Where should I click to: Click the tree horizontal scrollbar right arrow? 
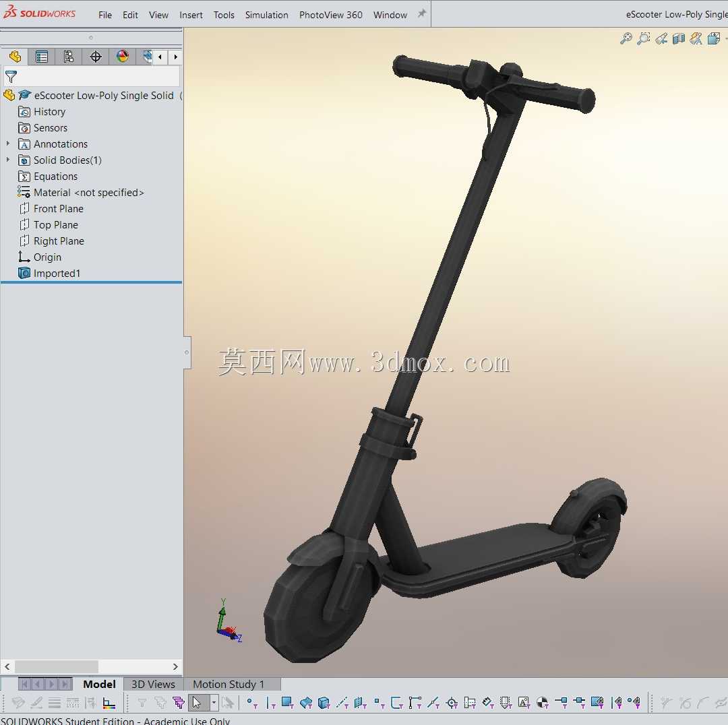coord(175,666)
